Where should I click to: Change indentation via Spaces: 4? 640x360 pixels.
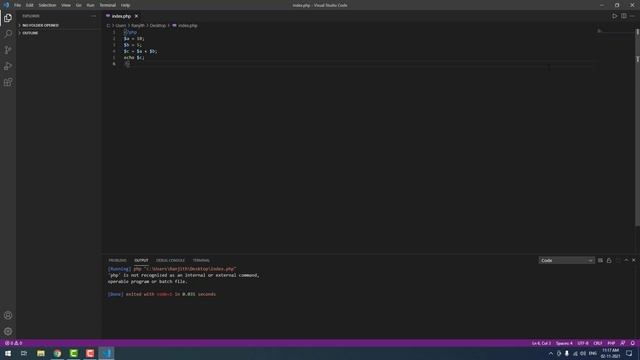[x=564, y=343]
